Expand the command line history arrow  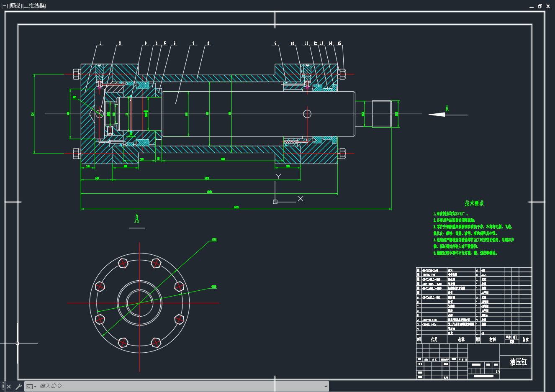(326, 386)
